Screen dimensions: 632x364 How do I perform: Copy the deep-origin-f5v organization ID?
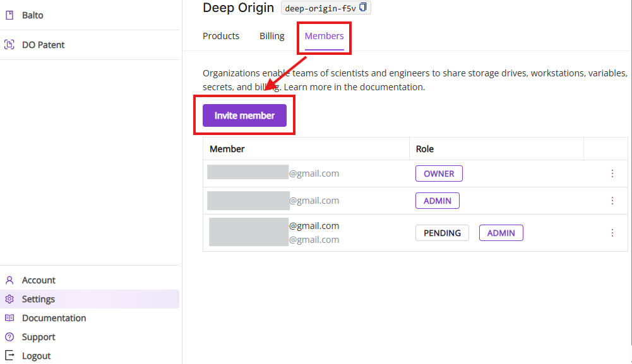(x=363, y=7)
